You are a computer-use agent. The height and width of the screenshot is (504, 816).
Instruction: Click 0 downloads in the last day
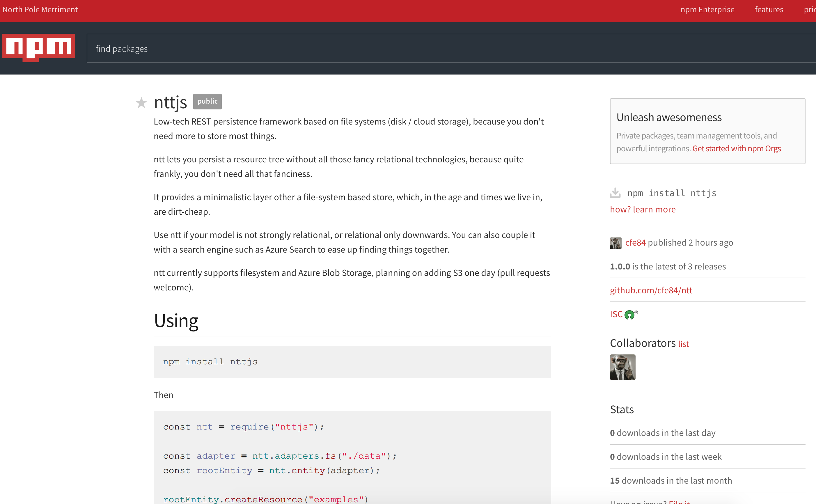point(663,433)
